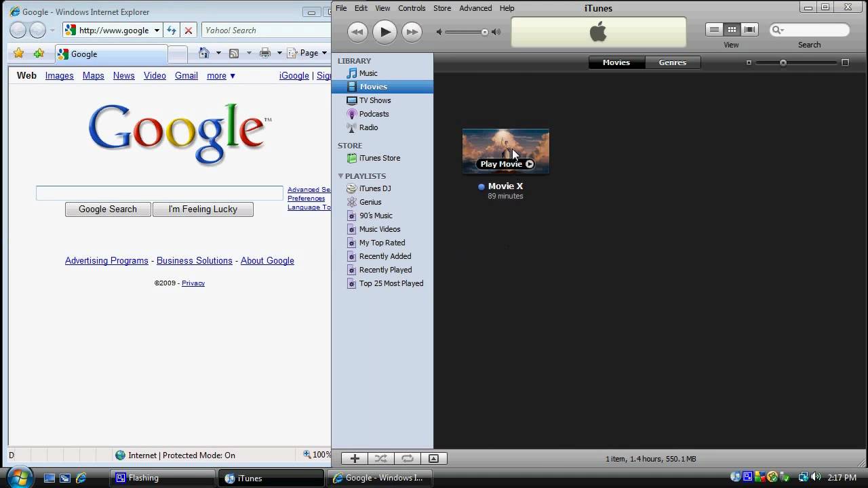Open the Print button dropdown arrow
868x488 pixels.
279,53
